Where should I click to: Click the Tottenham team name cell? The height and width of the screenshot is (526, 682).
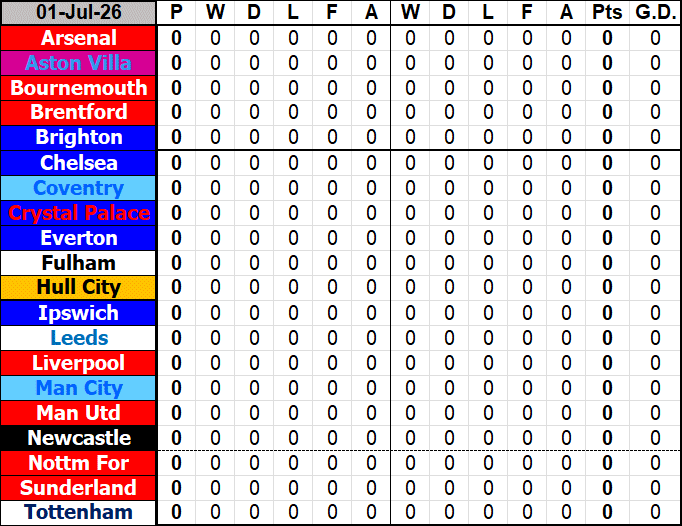(78, 513)
